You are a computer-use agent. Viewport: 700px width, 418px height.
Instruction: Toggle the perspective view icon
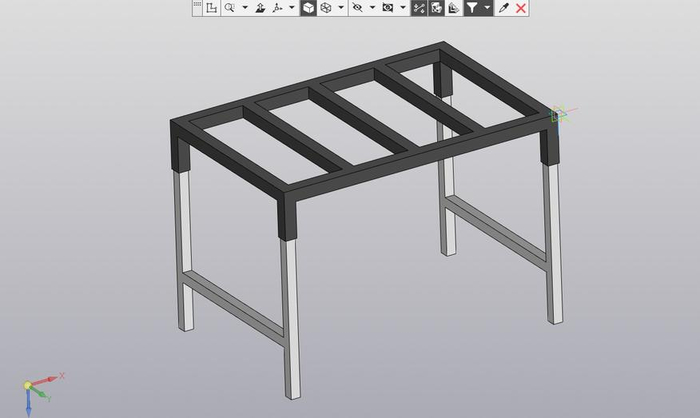437,8
